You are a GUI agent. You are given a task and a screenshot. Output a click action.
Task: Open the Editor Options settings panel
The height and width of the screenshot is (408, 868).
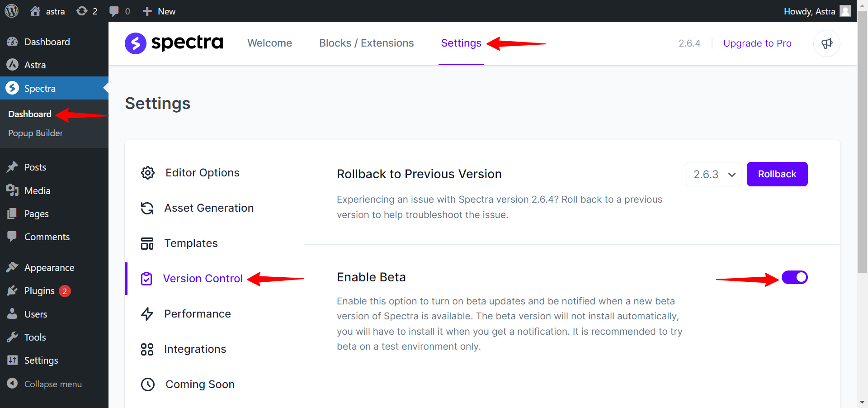(202, 172)
